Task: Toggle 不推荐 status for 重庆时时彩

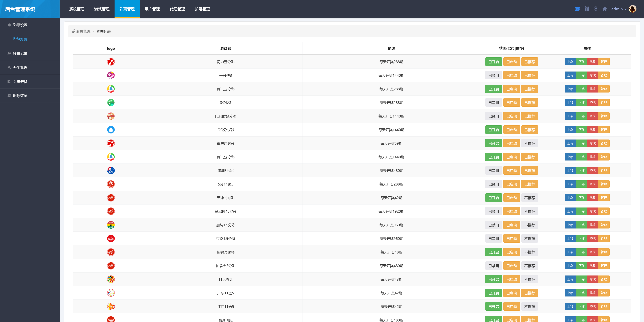Action: coord(529,143)
